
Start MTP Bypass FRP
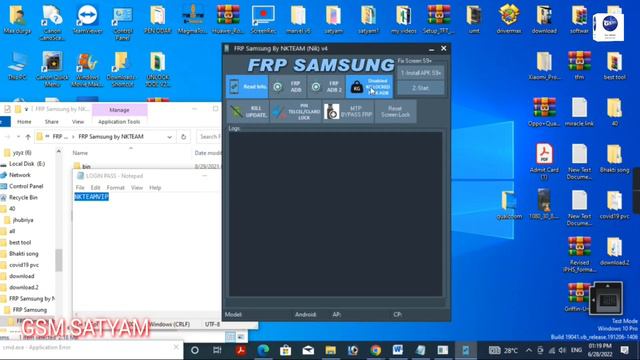click(x=348, y=111)
